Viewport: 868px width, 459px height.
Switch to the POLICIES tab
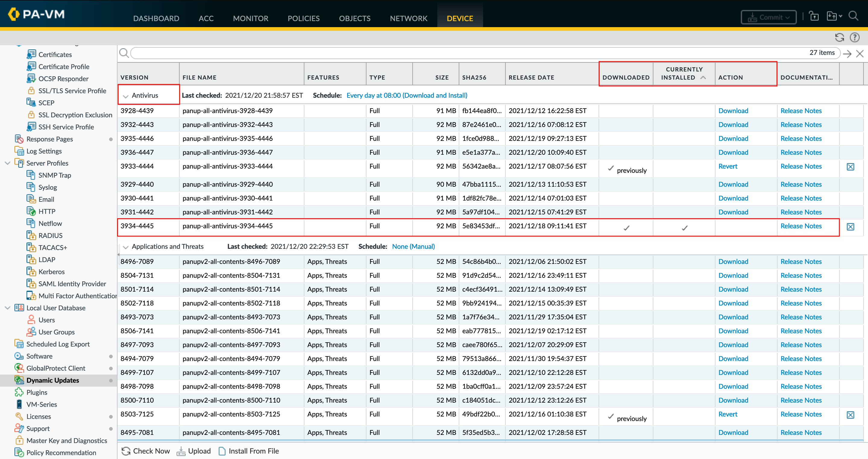click(x=303, y=18)
